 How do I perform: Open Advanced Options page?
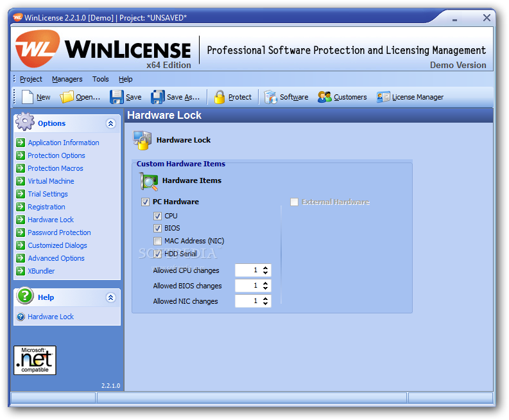point(56,258)
